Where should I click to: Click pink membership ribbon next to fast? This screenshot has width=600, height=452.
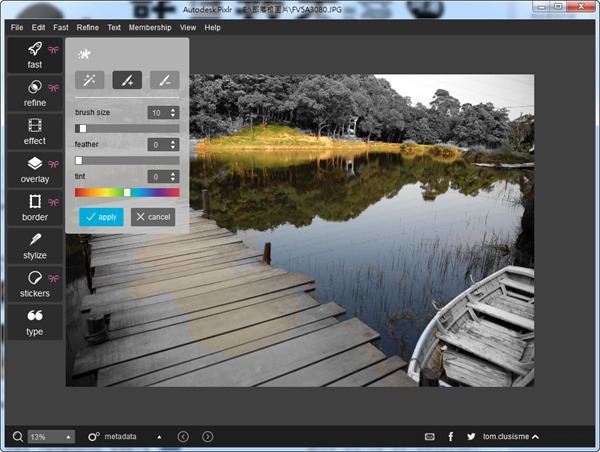coord(54,50)
